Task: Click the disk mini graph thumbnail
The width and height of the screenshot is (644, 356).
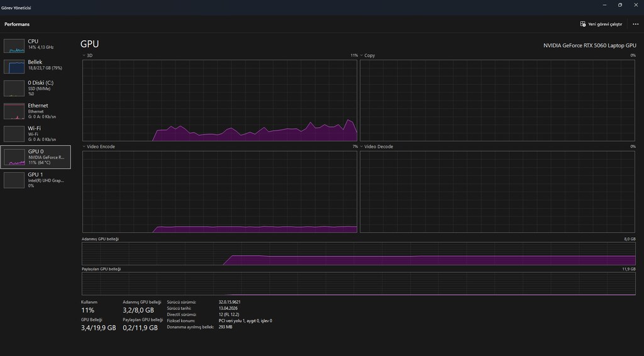Action: pos(14,88)
